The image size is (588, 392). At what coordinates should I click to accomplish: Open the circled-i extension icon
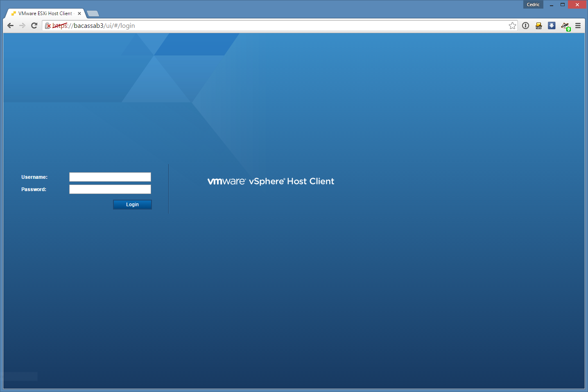(x=526, y=26)
